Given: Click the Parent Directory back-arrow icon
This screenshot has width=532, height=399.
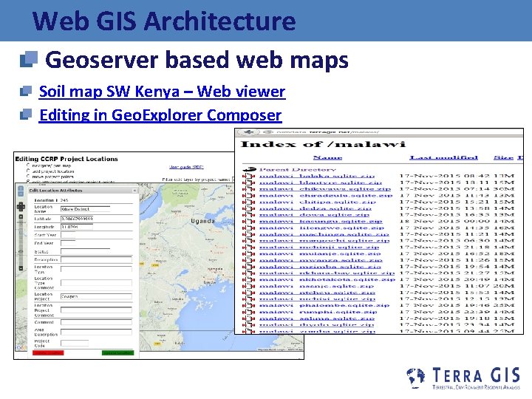Looking at the screenshot, I should [x=250, y=169].
